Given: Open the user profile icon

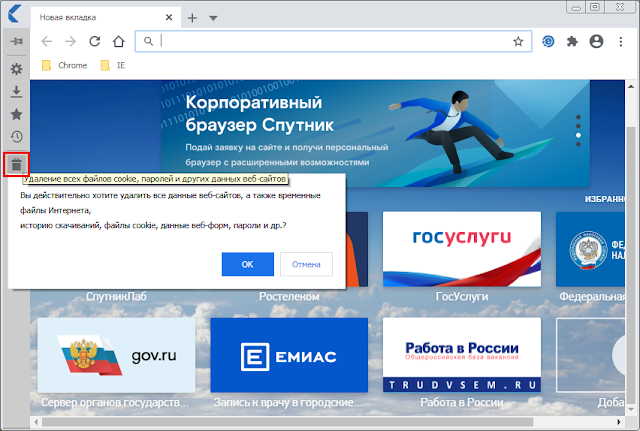Looking at the screenshot, I should tap(596, 41).
